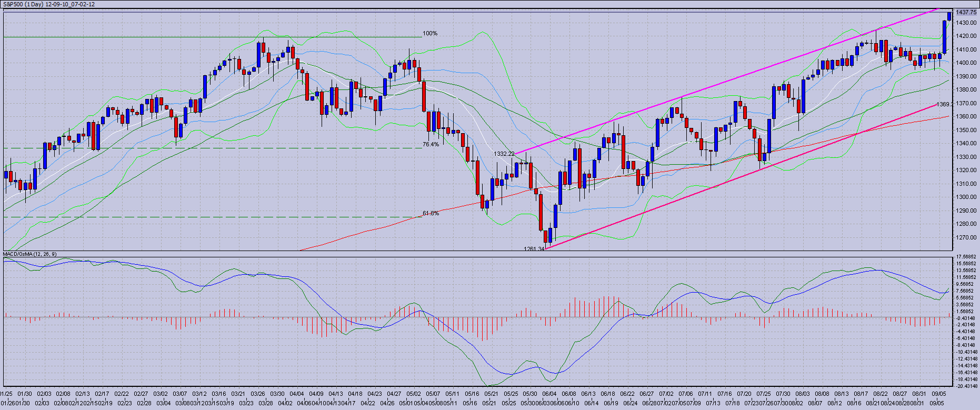
Task: Select the 06/04 date on time axis
Action: tap(549, 394)
